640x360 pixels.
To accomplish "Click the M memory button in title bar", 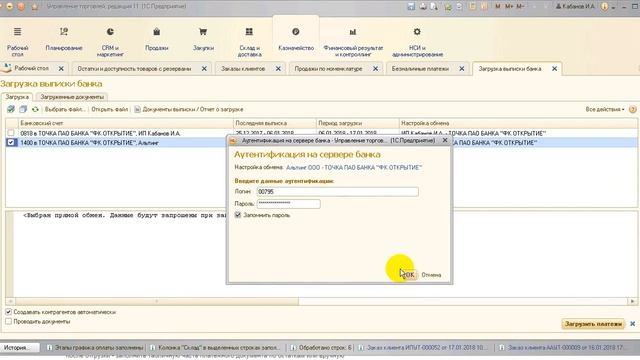I will tap(498, 7).
